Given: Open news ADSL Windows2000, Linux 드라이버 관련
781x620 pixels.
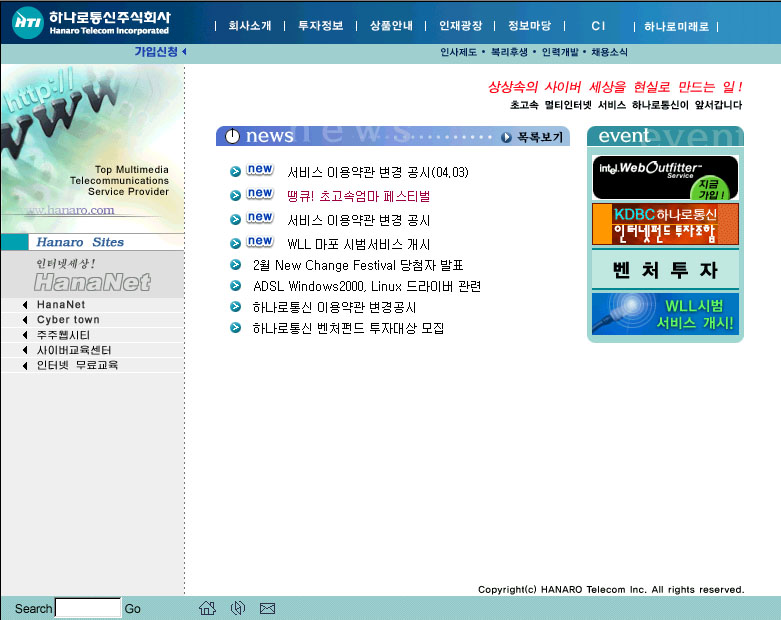Looking at the screenshot, I should (367, 286).
